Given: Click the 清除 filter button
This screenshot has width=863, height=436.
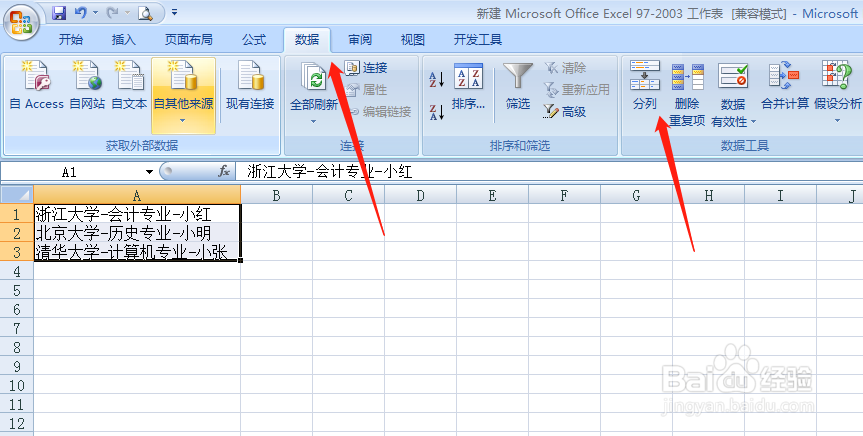Looking at the screenshot, I should 565,68.
